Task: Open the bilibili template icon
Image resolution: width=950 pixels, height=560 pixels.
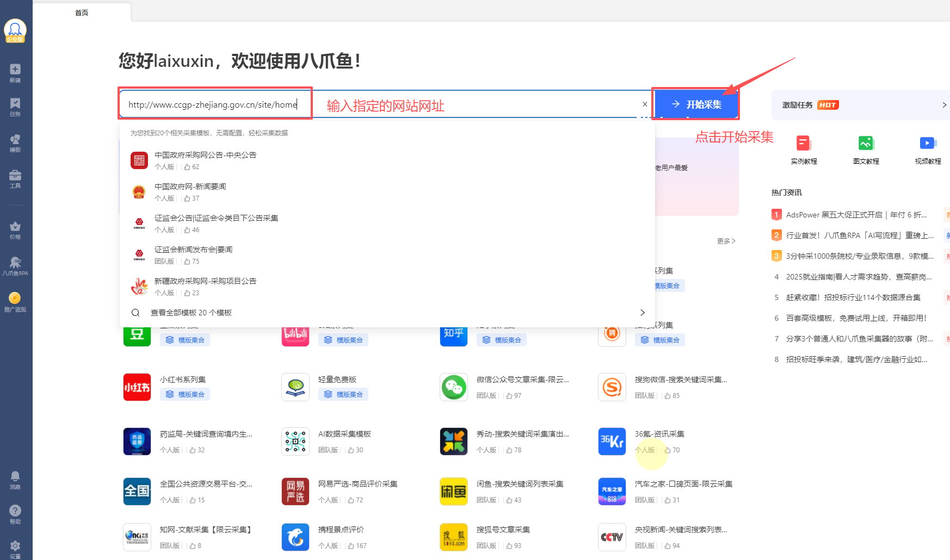Action: coord(295,337)
